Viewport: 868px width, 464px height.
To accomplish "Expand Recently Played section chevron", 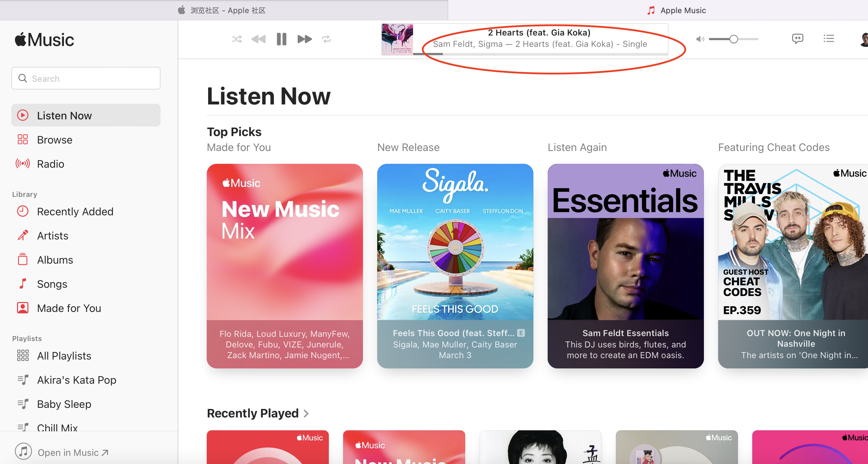I will click(306, 413).
